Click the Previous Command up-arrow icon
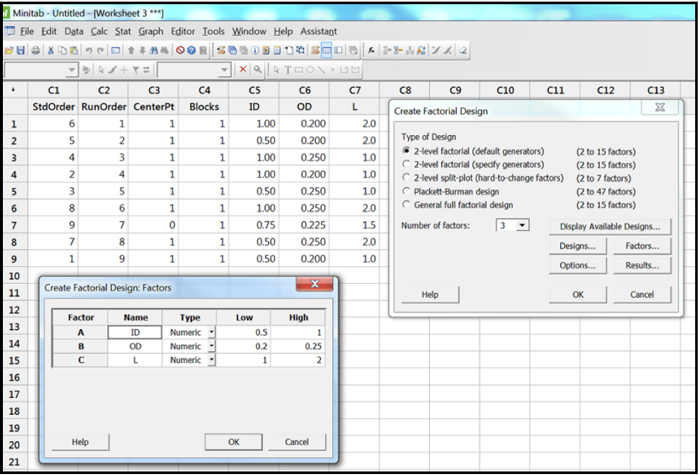Screen dimensions: 700x475 [x=131, y=50]
